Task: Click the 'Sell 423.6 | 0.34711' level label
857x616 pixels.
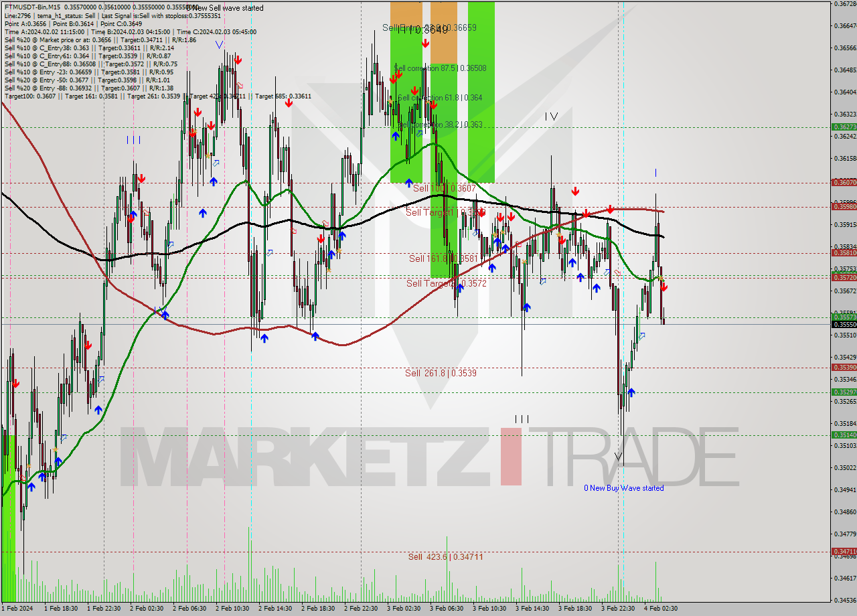Action: 445,556
